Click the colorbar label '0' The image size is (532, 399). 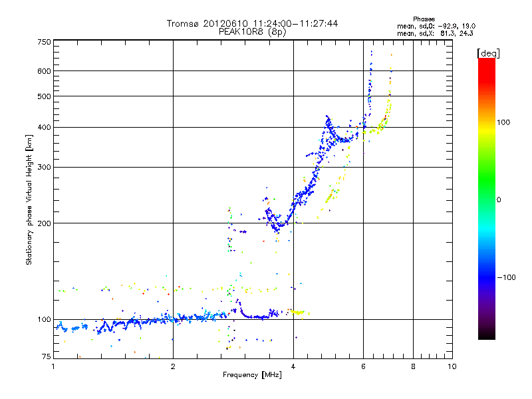[499, 200]
